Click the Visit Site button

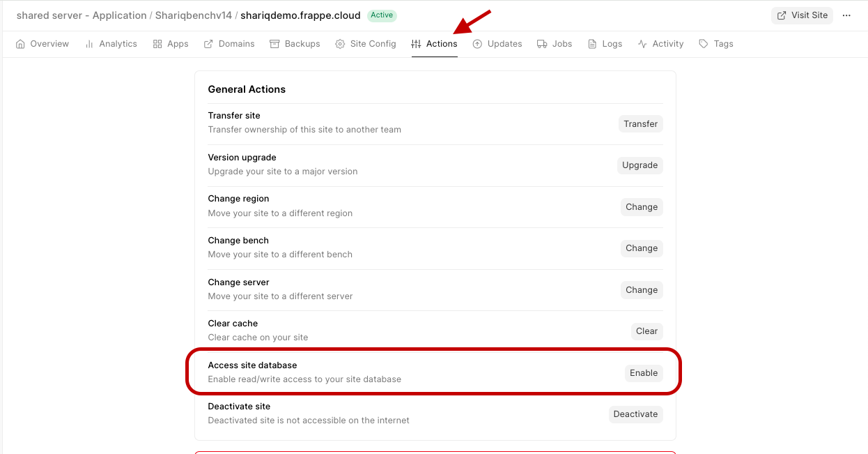point(802,15)
